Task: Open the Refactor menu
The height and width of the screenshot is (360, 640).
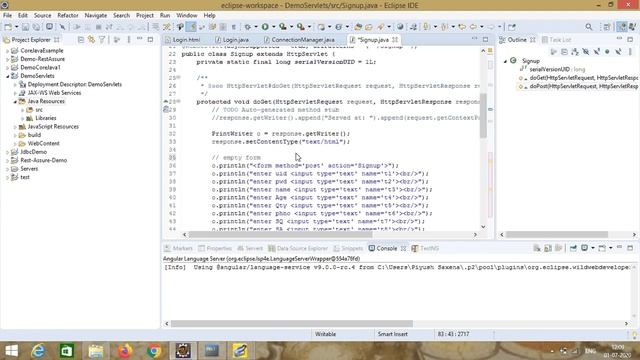Action: click(x=68, y=15)
